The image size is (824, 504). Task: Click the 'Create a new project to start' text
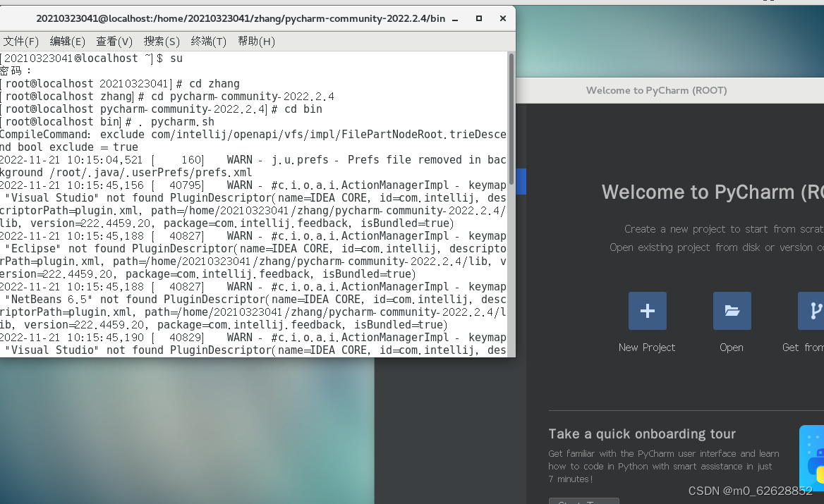point(724,229)
